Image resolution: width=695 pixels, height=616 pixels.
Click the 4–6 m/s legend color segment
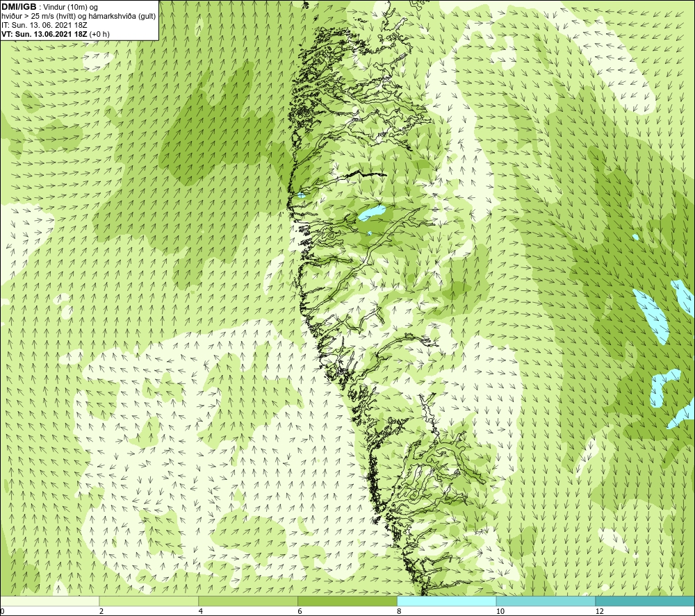click(x=248, y=601)
